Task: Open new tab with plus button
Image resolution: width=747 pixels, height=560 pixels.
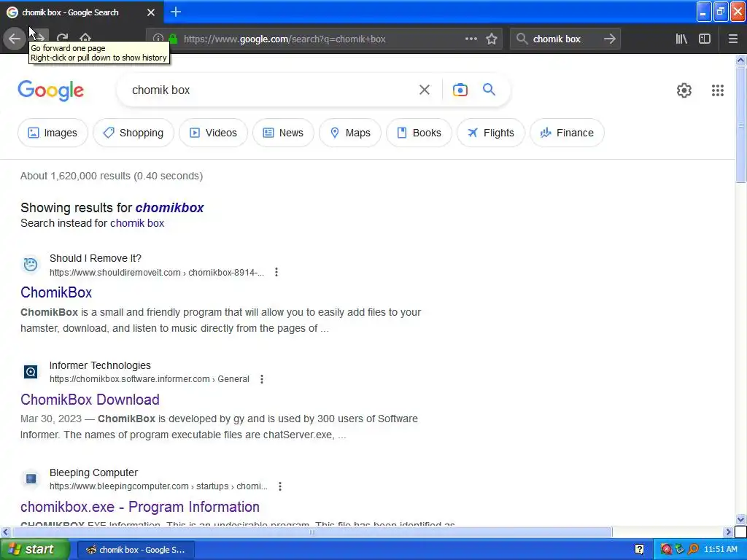Action: [x=176, y=12]
